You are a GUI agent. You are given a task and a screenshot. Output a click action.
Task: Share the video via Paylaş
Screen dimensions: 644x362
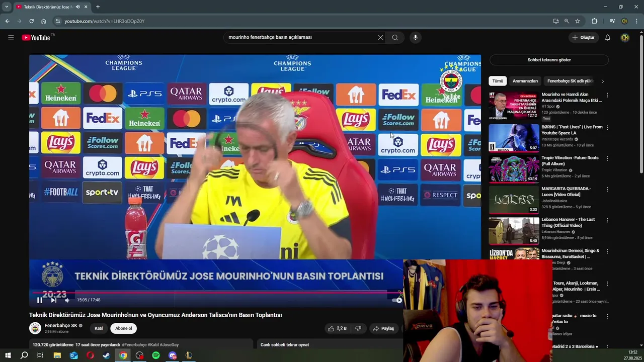[383, 328]
